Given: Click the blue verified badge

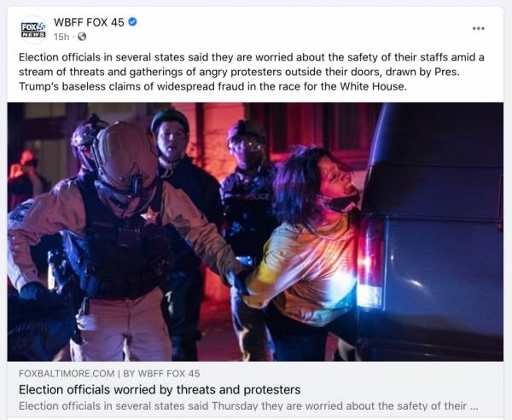Looking at the screenshot, I should pyautogui.click(x=132, y=22).
